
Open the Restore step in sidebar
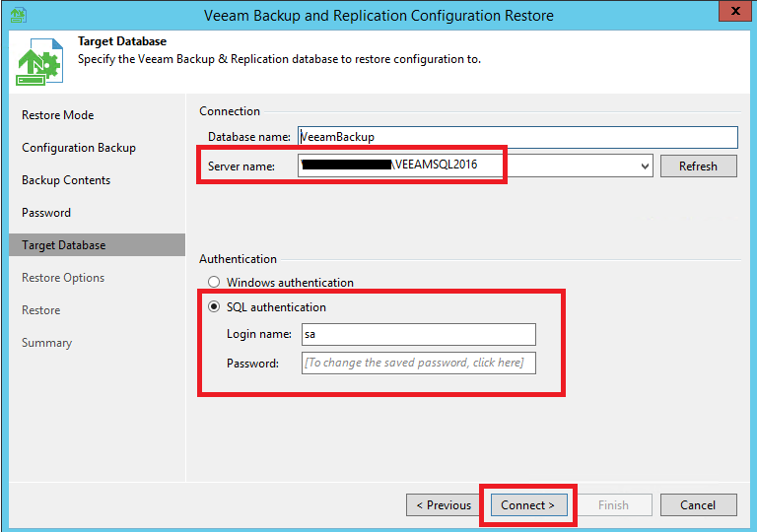coord(40,310)
